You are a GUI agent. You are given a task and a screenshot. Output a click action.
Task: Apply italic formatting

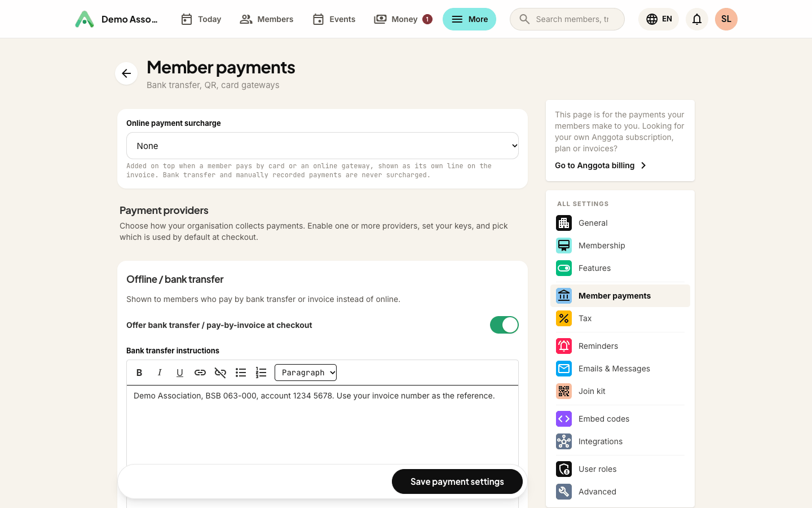coord(160,373)
